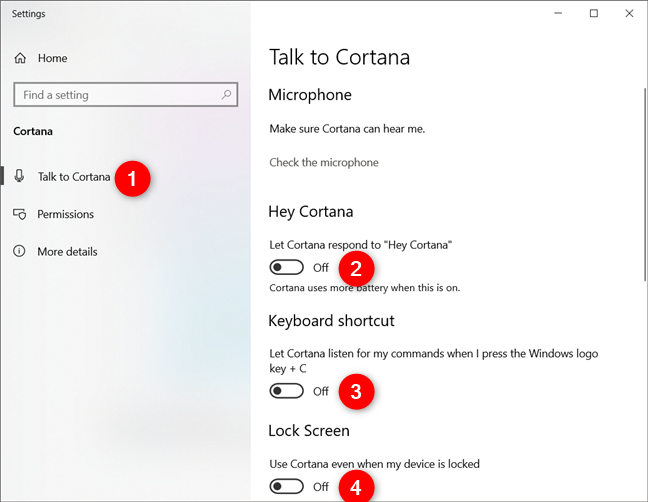Screen dimensions: 648x502
Task: Click the Permissions shield icon
Action: click(19, 214)
